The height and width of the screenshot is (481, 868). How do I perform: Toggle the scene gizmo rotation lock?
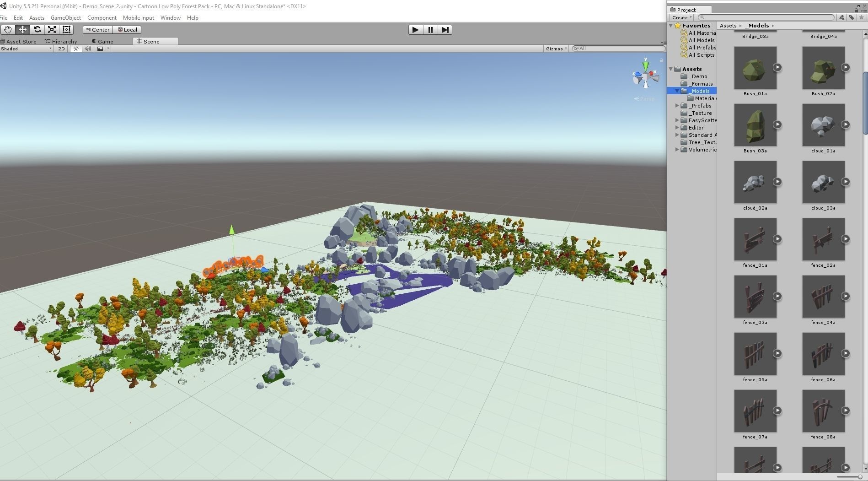[661, 60]
